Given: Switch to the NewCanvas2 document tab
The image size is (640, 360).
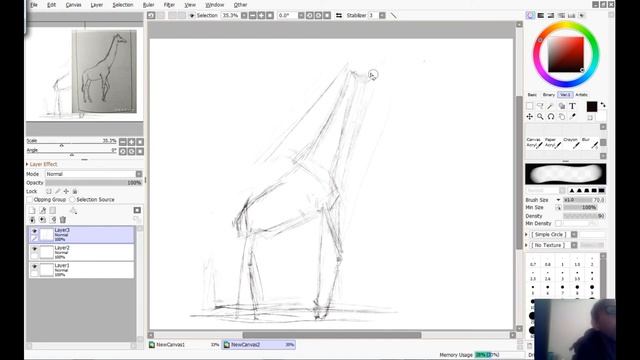Looking at the screenshot, I should point(259,345).
